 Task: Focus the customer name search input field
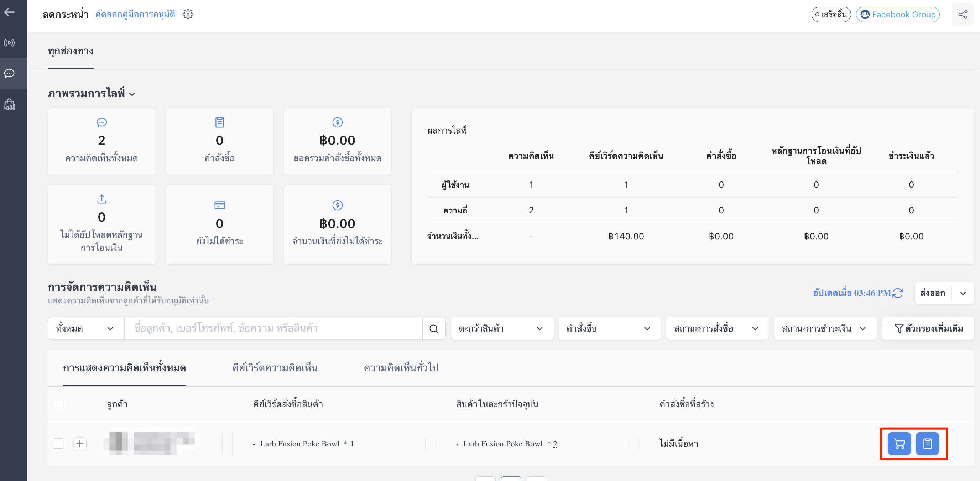[273, 329]
